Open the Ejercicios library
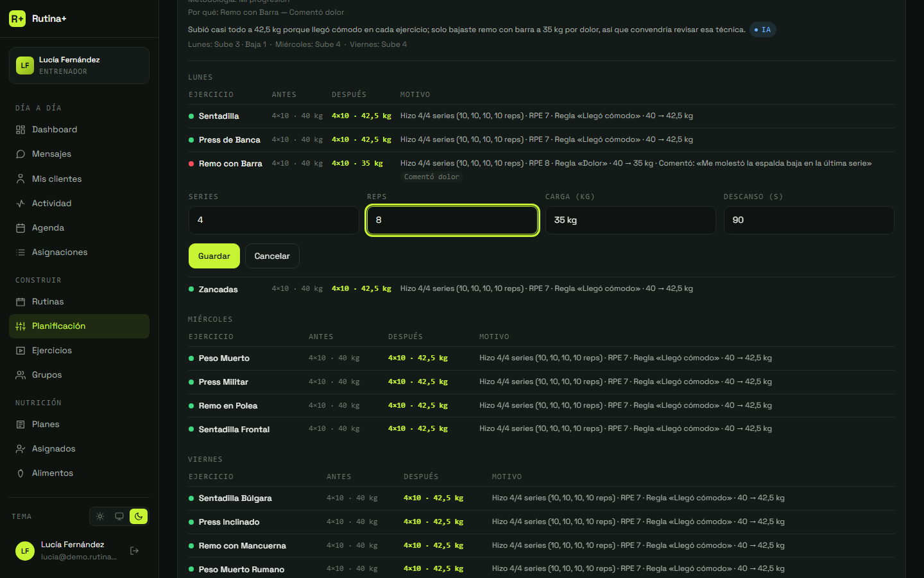This screenshot has height=578, width=924. pyautogui.click(x=79, y=351)
